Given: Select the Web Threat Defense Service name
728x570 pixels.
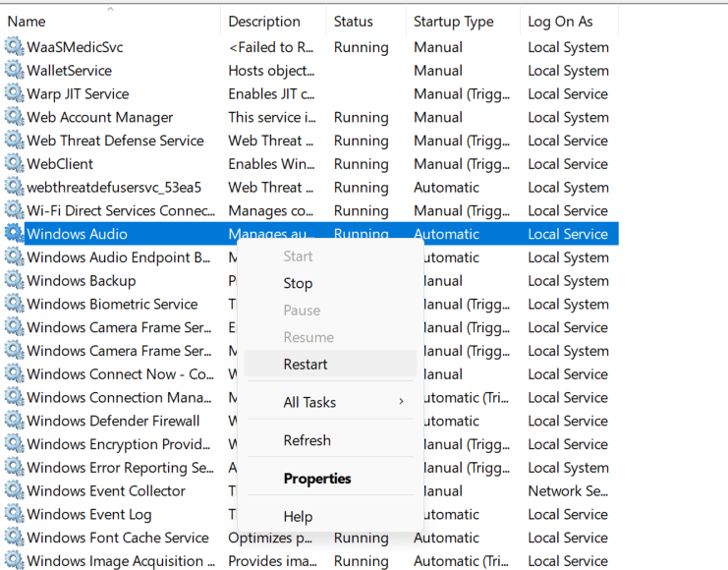Looking at the screenshot, I should coord(116,141).
